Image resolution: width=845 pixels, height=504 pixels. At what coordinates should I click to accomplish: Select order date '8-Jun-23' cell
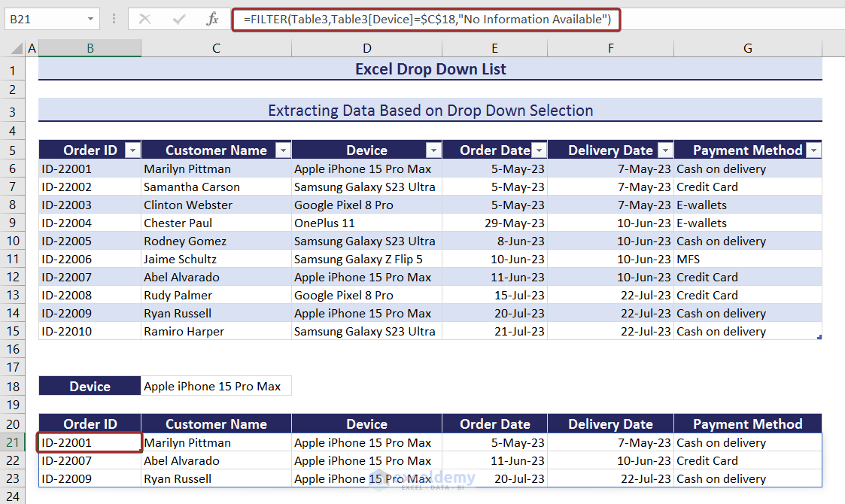pyautogui.click(x=494, y=241)
